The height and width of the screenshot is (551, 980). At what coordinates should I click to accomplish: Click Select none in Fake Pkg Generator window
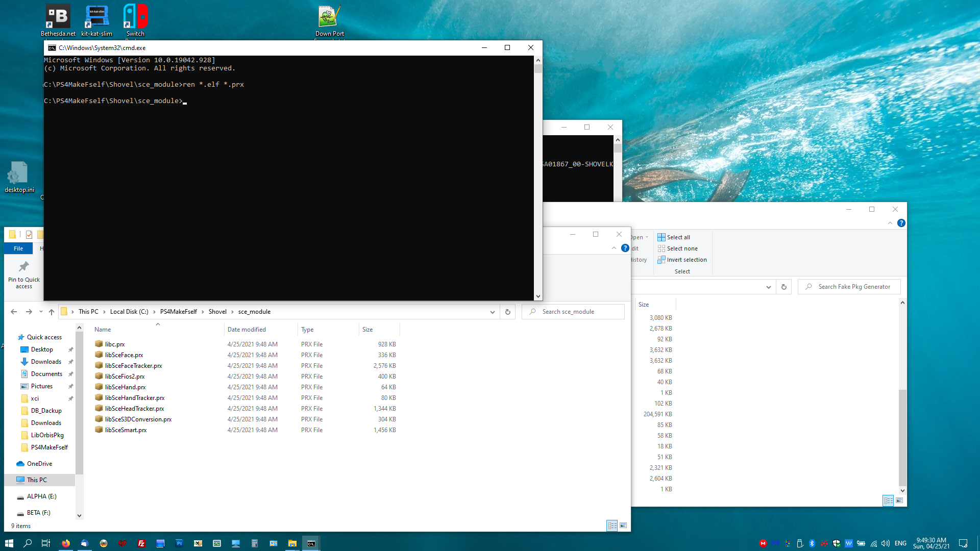pos(677,248)
